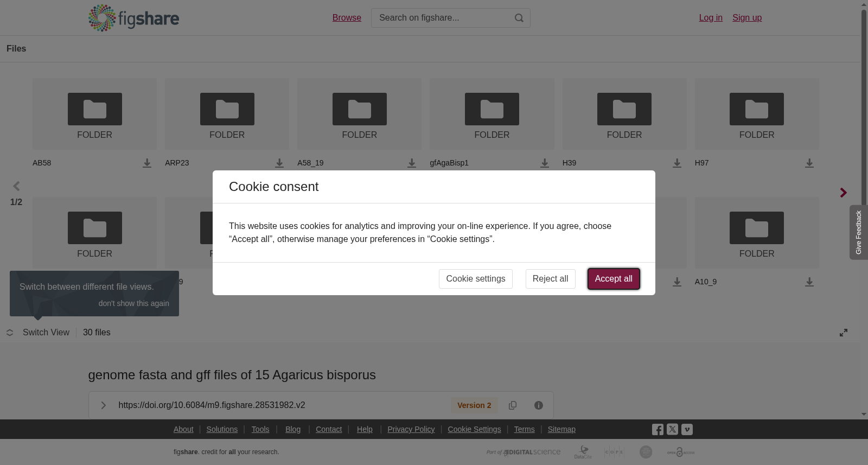Click Sign up
This screenshot has width=868, height=465.
(747, 18)
